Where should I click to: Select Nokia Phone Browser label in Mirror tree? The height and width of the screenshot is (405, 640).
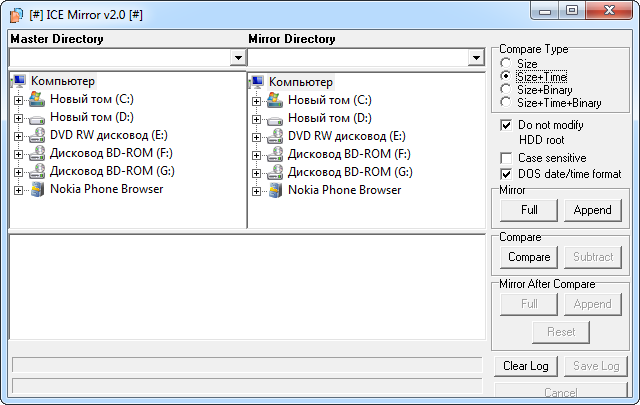(344, 190)
